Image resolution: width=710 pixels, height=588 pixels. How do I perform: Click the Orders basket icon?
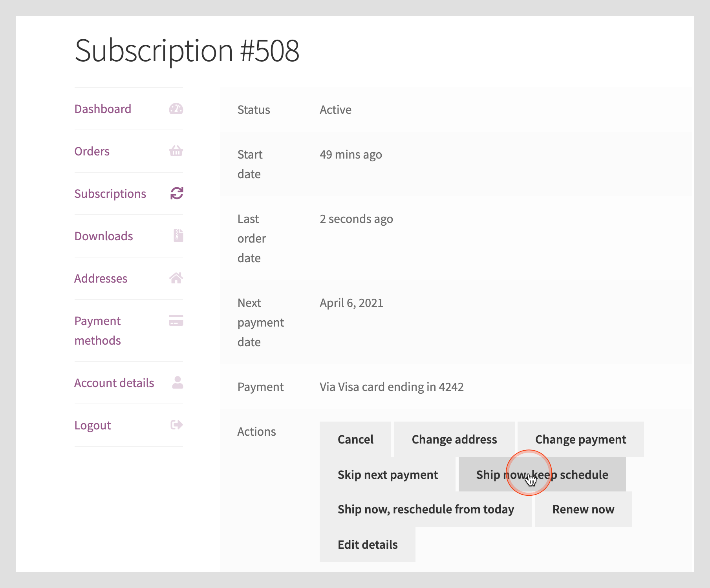(176, 151)
